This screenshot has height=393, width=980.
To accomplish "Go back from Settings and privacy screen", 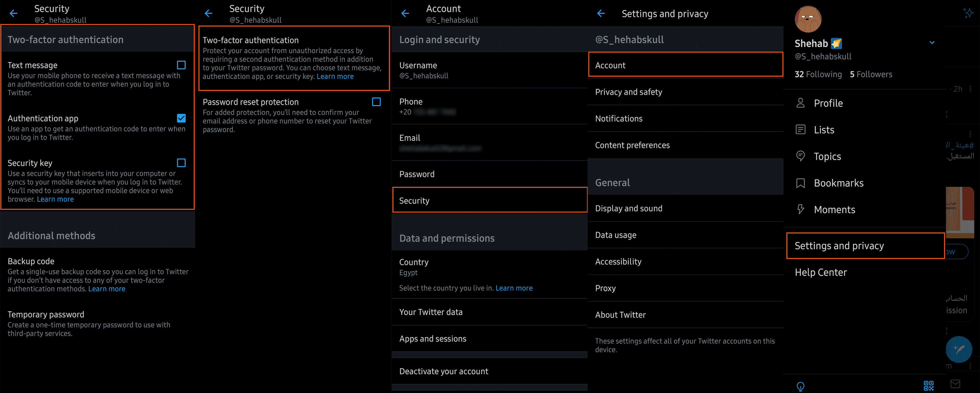I will [601, 14].
